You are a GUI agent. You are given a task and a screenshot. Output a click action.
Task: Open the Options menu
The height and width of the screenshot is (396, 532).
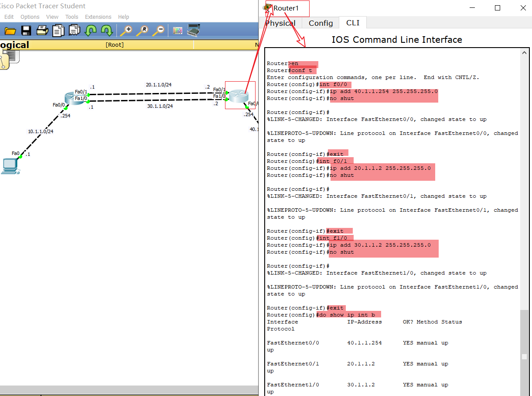pos(30,17)
